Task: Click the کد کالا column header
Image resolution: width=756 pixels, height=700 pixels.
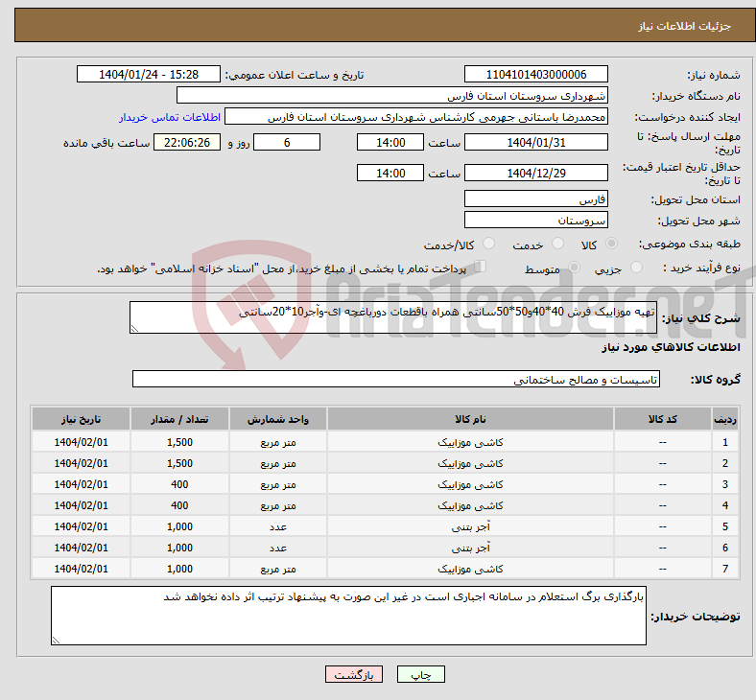Action: click(663, 419)
